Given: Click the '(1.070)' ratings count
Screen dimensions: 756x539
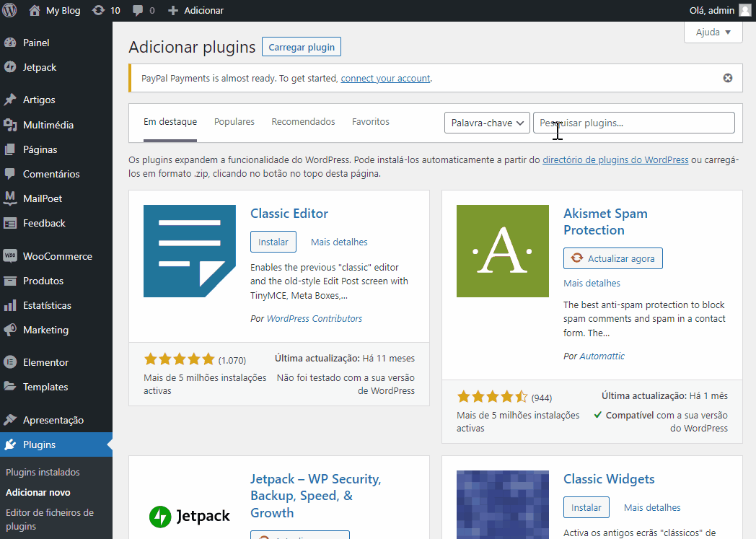Looking at the screenshot, I should (232, 360).
